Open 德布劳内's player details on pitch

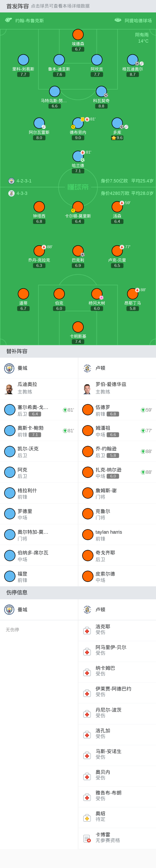click(78, 123)
